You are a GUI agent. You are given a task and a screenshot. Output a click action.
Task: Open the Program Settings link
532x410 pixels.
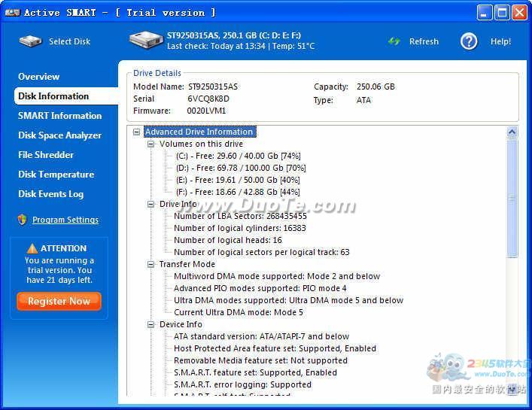pyautogui.click(x=65, y=220)
